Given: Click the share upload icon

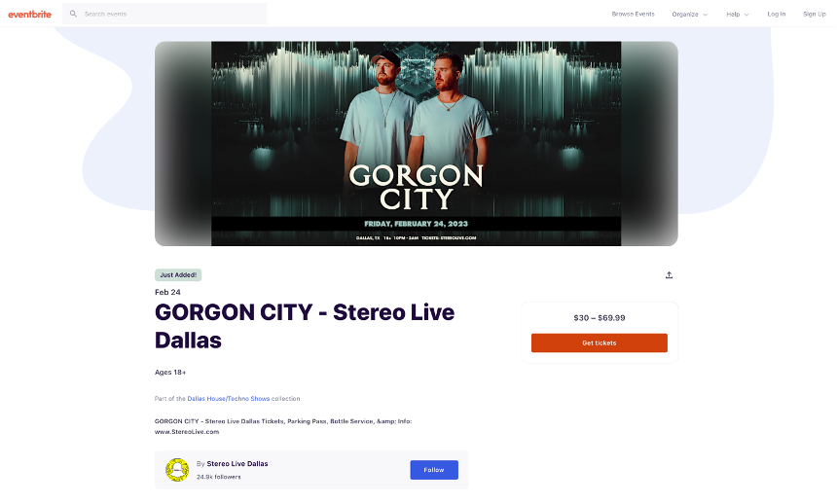Looking at the screenshot, I should 669,275.
